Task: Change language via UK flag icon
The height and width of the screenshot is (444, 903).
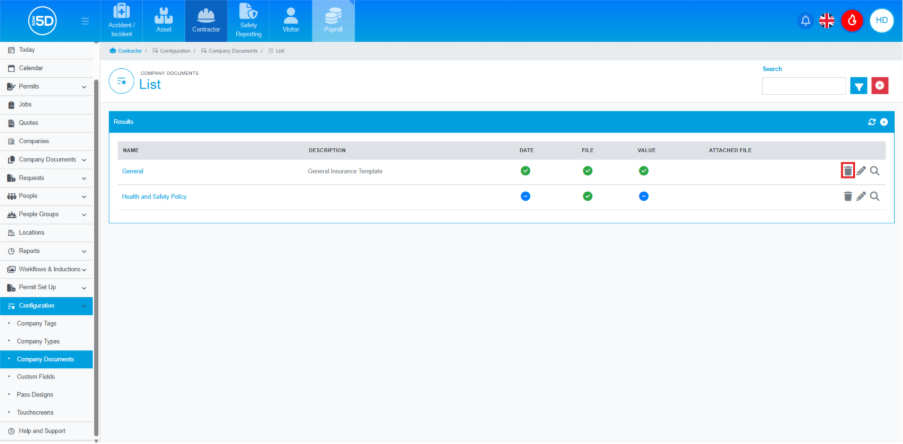Action: (827, 20)
